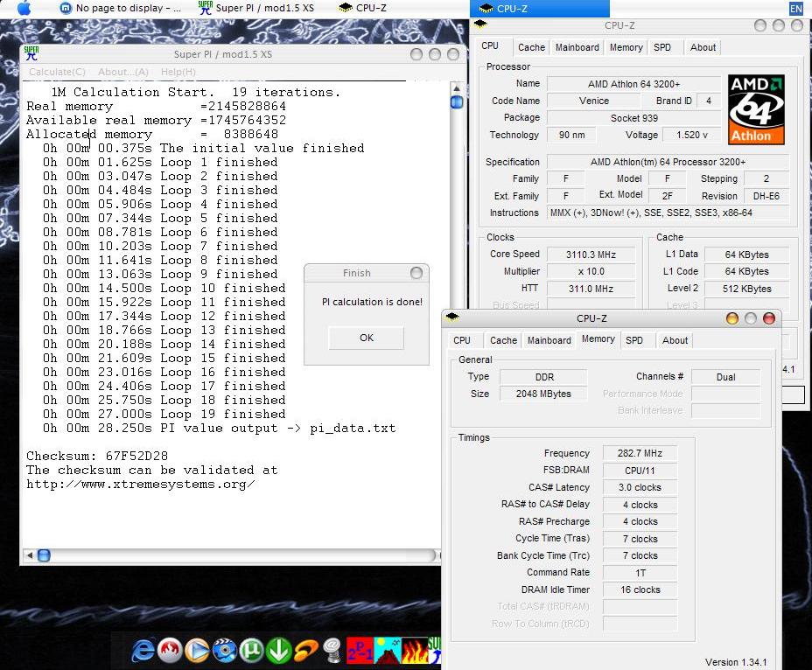Open the blue film disc icon in dock

[x=224, y=651]
